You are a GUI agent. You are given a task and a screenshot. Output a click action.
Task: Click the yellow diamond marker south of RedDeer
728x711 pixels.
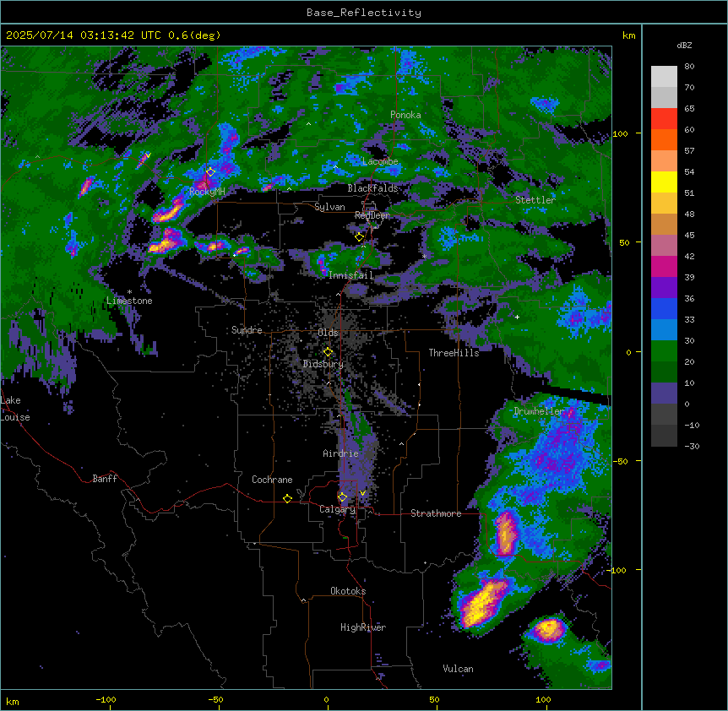click(359, 237)
